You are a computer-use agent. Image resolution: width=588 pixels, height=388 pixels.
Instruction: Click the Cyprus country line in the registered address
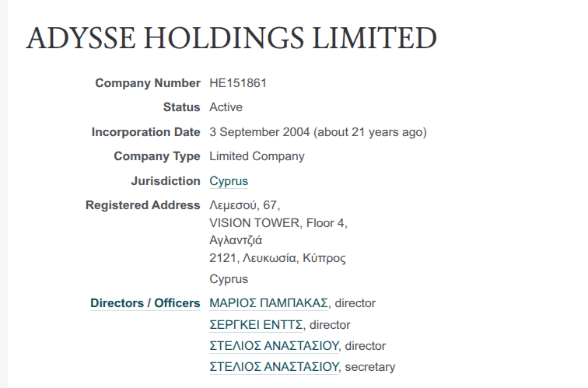[x=229, y=278]
